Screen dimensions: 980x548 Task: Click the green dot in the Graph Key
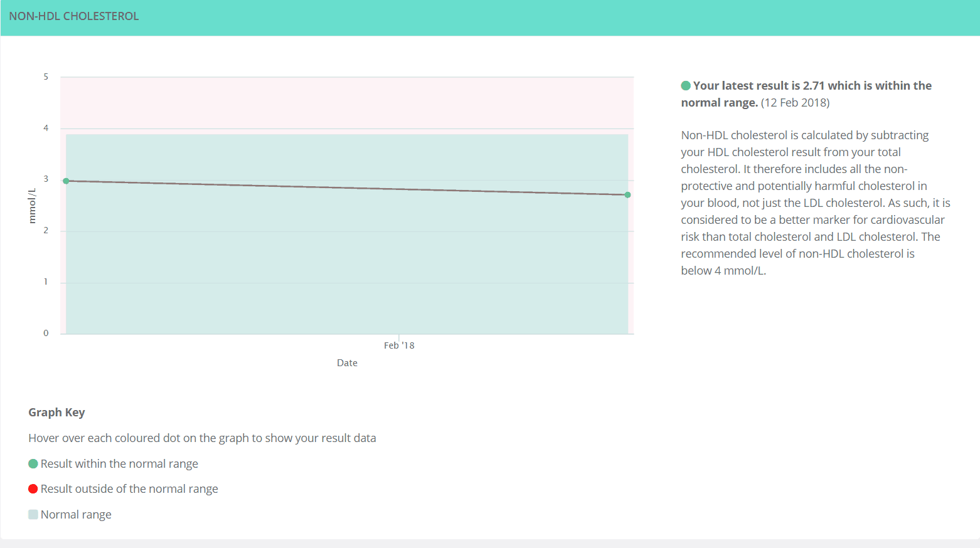tap(33, 464)
